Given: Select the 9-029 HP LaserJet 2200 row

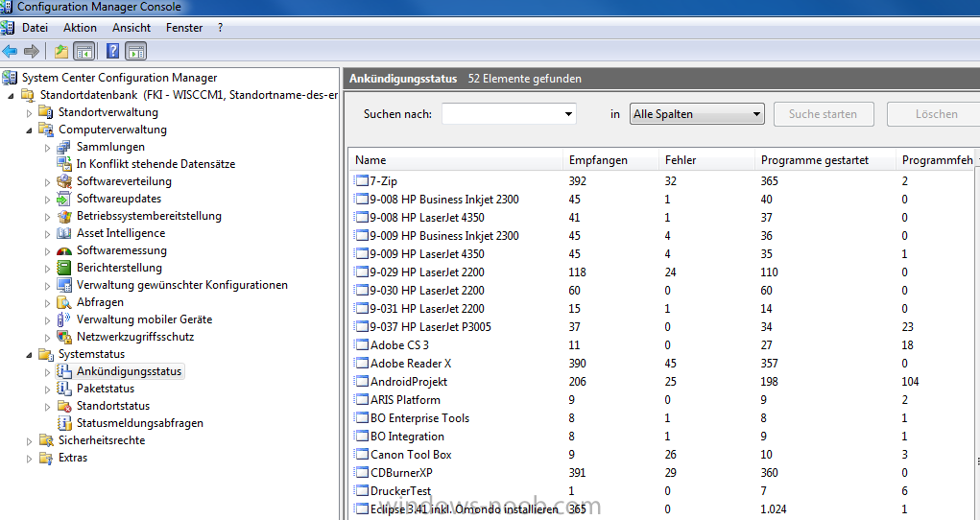Looking at the screenshot, I should click(664, 272).
